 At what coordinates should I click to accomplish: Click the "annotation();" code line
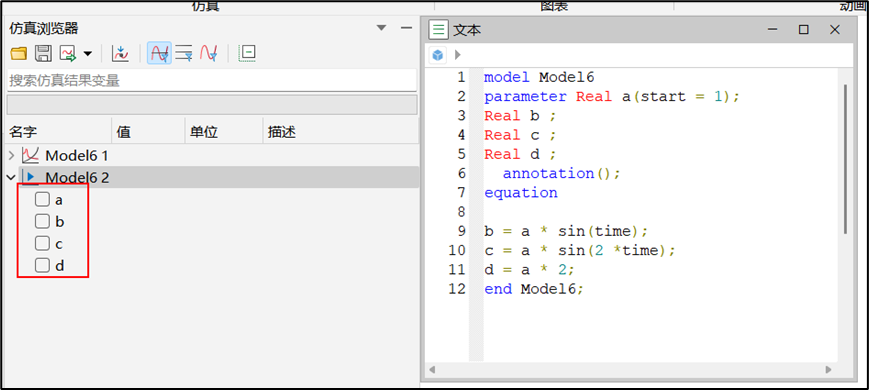click(561, 173)
